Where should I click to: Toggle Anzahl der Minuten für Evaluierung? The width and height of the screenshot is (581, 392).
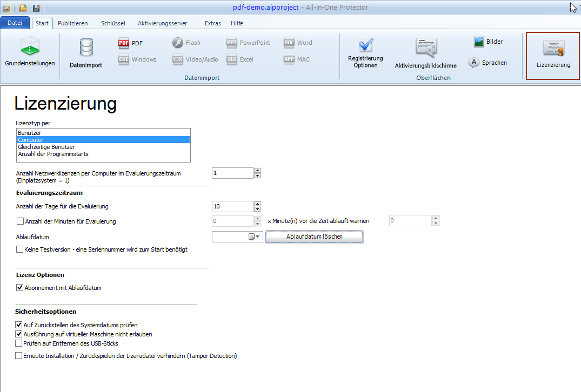pos(20,221)
